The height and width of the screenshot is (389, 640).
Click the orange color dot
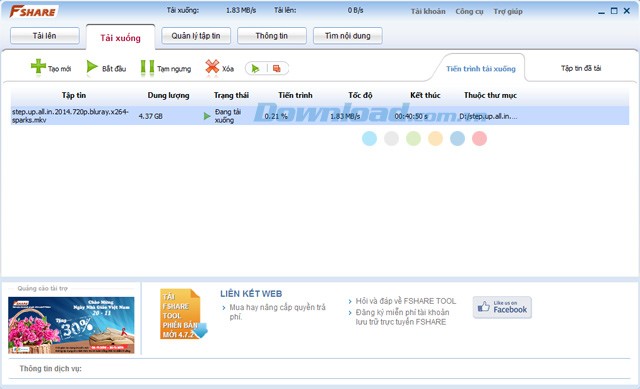pyautogui.click(x=436, y=138)
